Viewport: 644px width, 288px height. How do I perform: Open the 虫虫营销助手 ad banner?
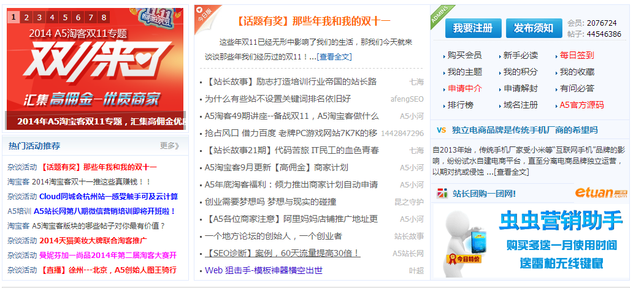[x=531, y=241]
